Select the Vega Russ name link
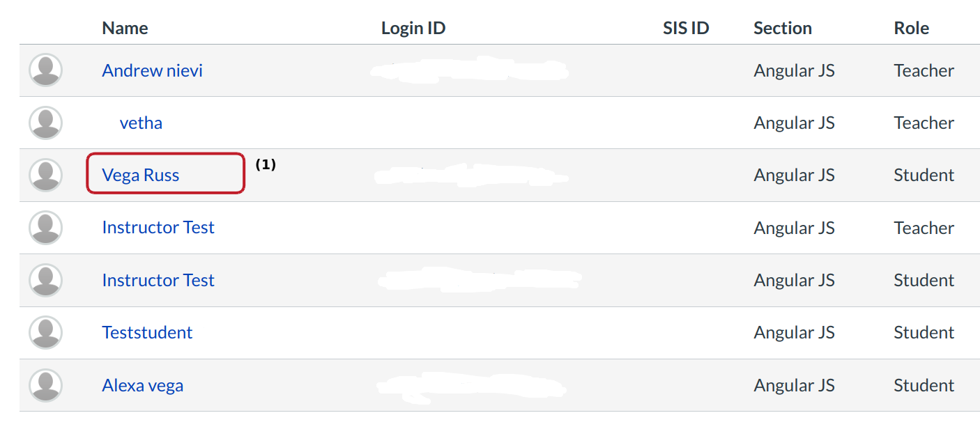Image resolution: width=980 pixels, height=429 pixels. [140, 175]
